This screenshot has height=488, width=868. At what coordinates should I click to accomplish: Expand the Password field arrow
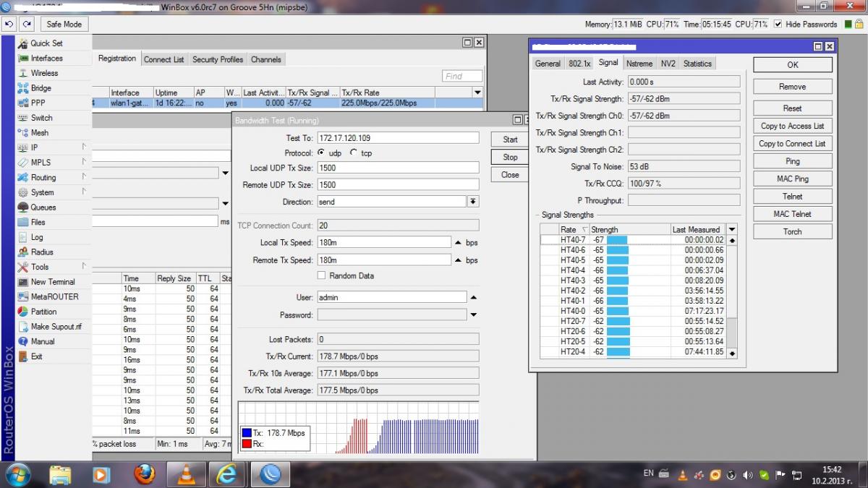pyautogui.click(x=473, y=315)
